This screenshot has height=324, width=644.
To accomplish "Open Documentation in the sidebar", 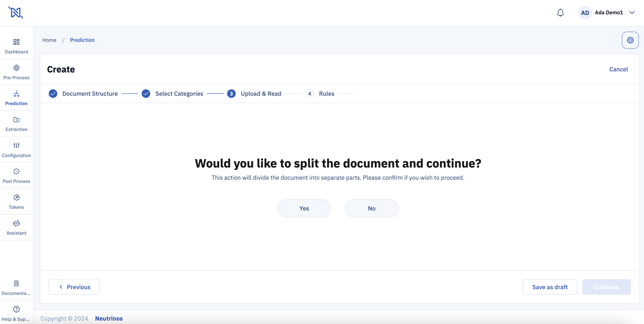I will (16, 288).
